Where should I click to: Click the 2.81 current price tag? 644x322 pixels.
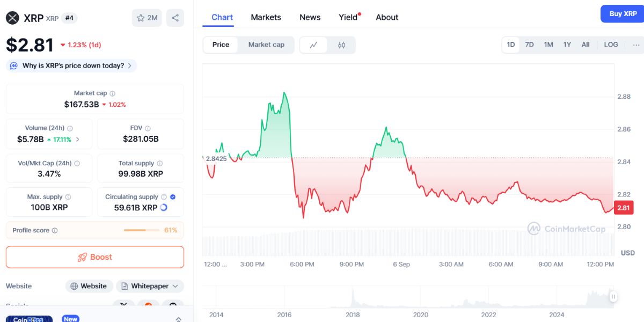click(x=624, y=208)
